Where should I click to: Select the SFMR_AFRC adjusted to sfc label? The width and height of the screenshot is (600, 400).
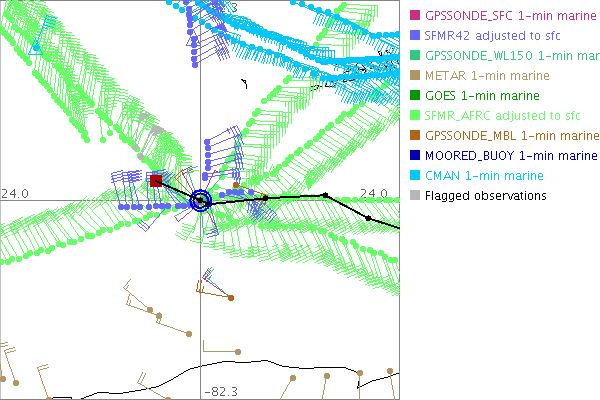pos(496,116)
